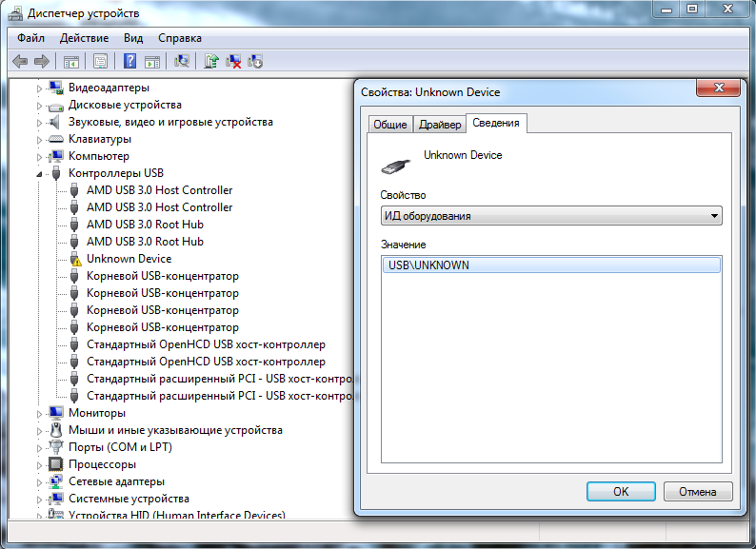756x549 pixels.
Task: Click the Back arrow in toolbar
Action: point(20,61)
